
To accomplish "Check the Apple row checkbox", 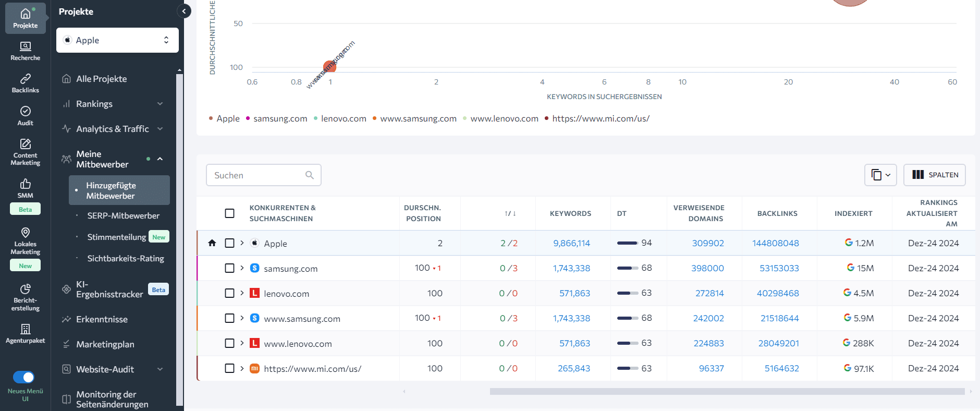I will 229,243.
